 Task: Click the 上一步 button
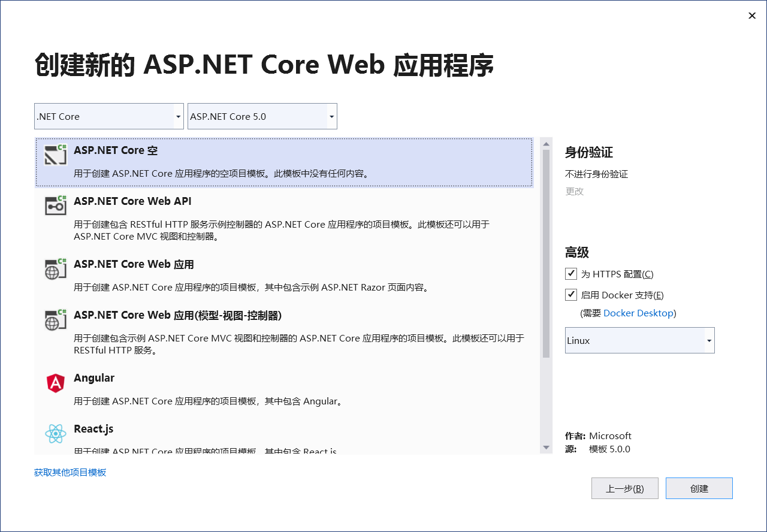click(x=625, y=488)
